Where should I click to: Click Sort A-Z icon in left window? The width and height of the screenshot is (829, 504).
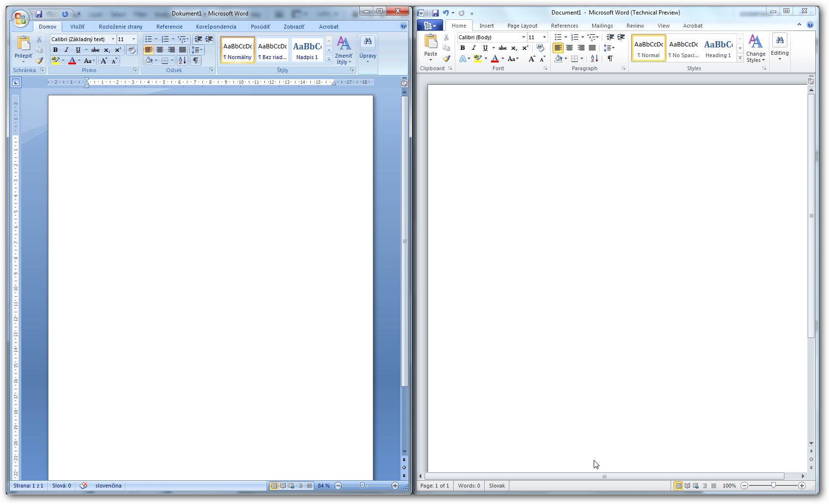point(182,61)
